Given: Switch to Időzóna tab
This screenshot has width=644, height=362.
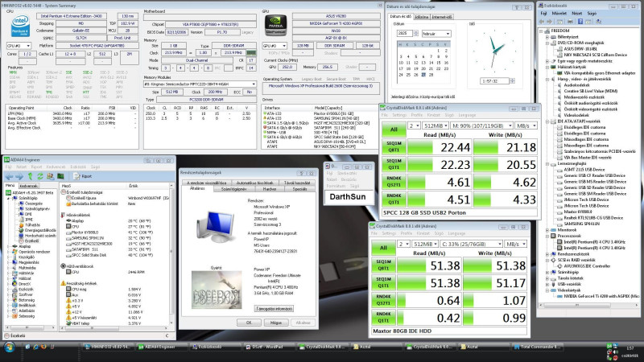Looking at the screenshot, I should [421, 17].
